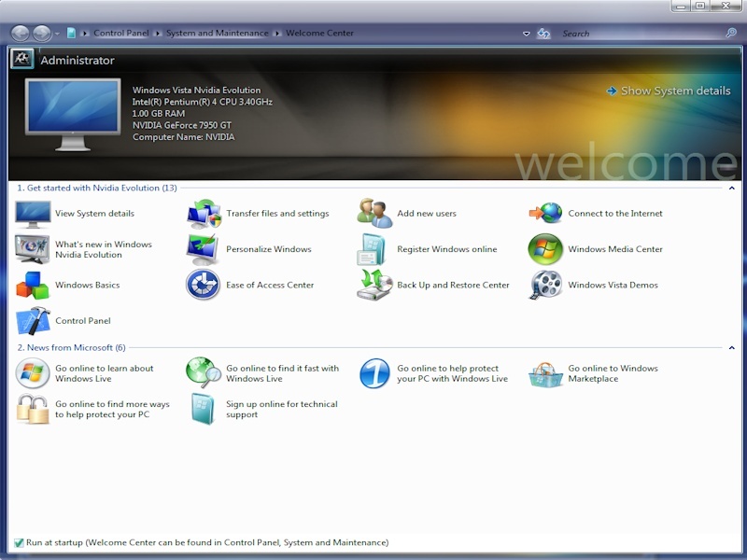Click the Show System details link
Viewport: 747px width, 560px height.
(669, 91)
